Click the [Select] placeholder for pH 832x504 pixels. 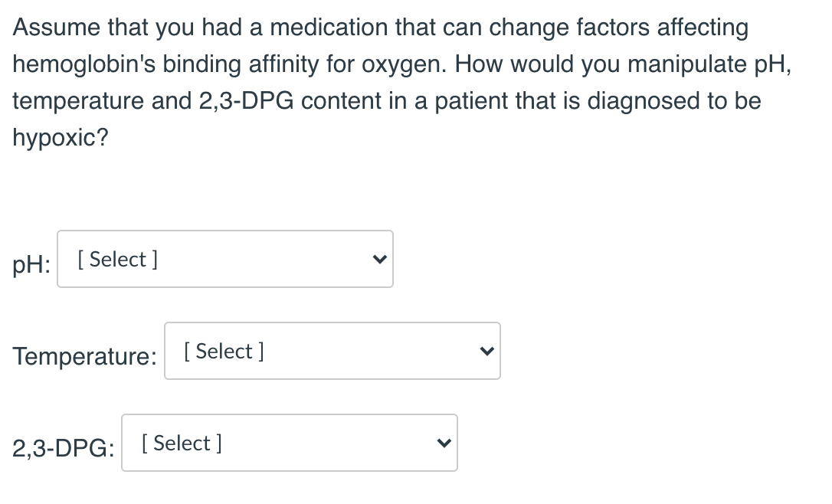tap(116, 259)
